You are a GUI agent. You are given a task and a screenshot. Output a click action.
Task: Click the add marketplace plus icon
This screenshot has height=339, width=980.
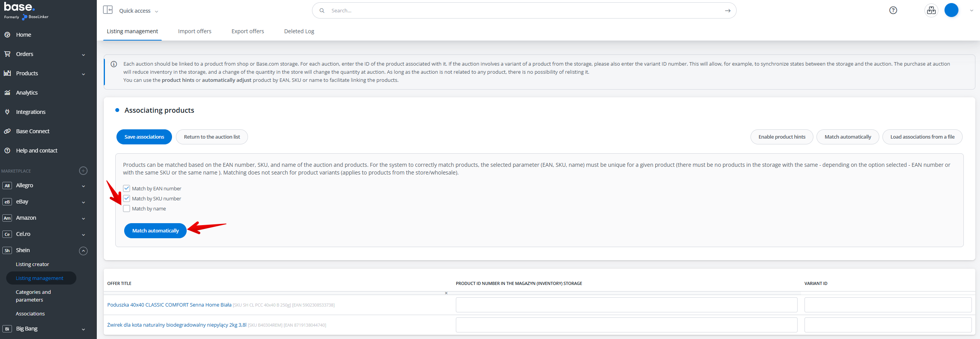pyautogui.click(x=83, y=171)
